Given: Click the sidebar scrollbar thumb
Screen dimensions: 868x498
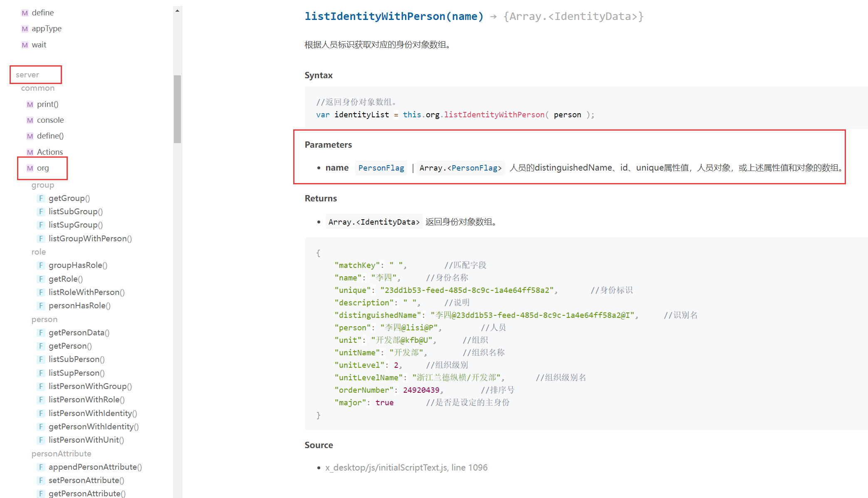Looking at the screenshot, I should (x=177, y=109).
